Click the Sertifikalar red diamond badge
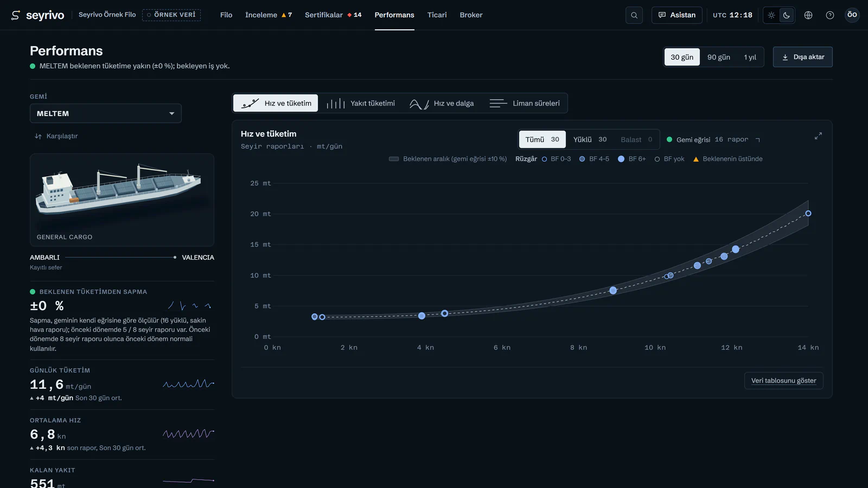 point(349,15)
